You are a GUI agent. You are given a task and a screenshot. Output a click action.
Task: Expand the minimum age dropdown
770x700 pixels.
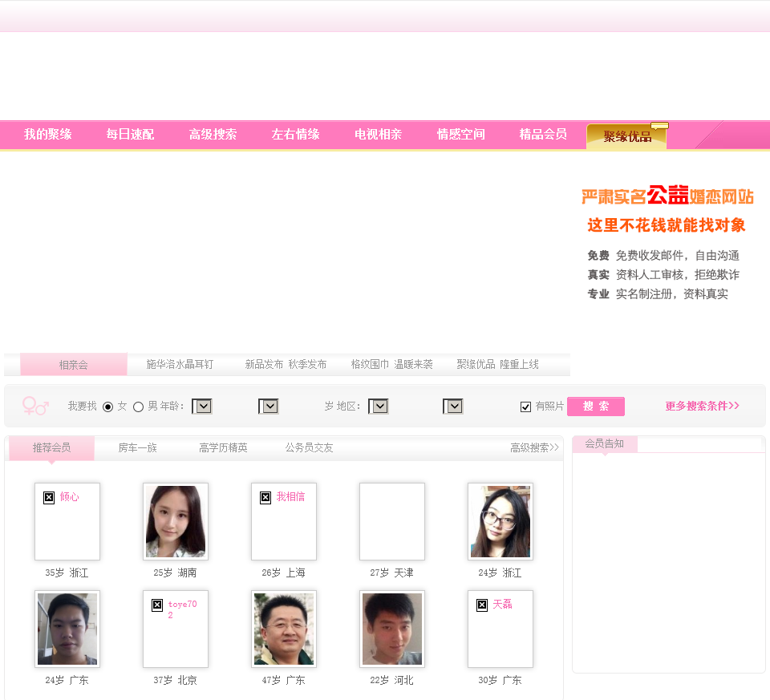[x=202, y=407]
